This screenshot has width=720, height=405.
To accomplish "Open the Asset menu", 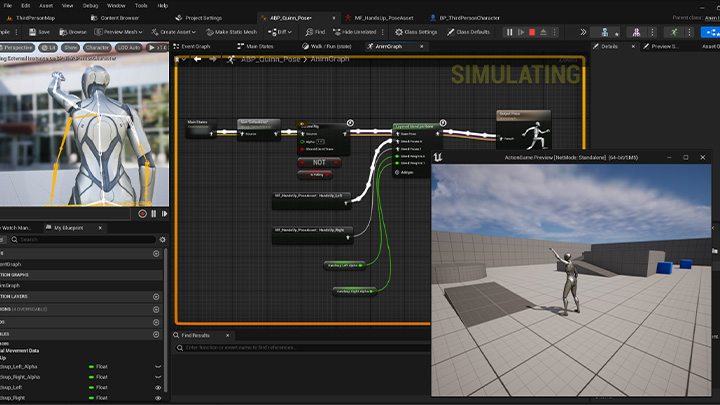I will coord(46,6).
